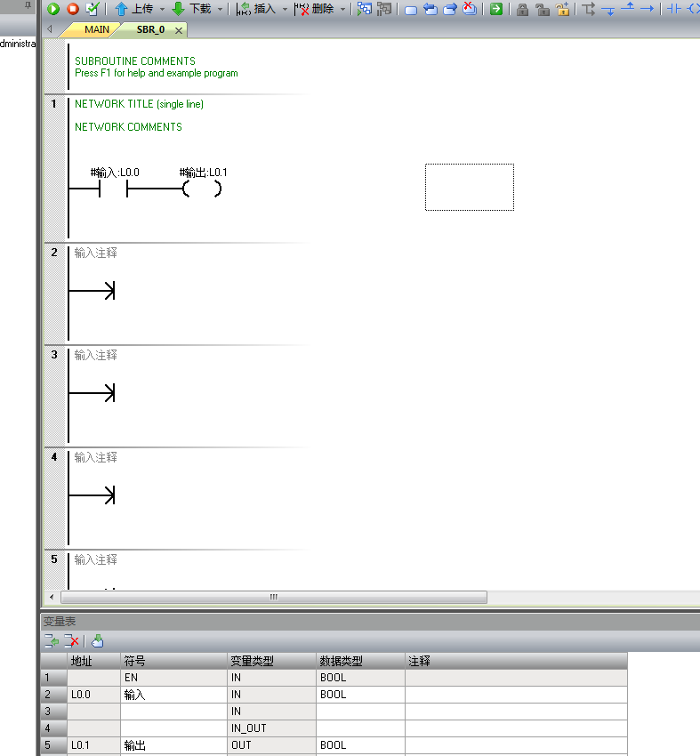This screenshot has height=756, width=700.
Task: Click the Compile icon with green checkmark
Action: (x=93, y=9)
